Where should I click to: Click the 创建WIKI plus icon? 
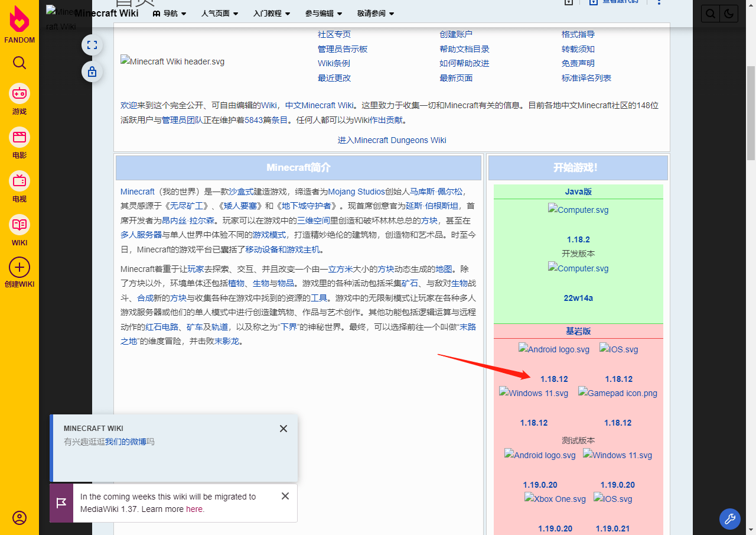tap(19, 267)
